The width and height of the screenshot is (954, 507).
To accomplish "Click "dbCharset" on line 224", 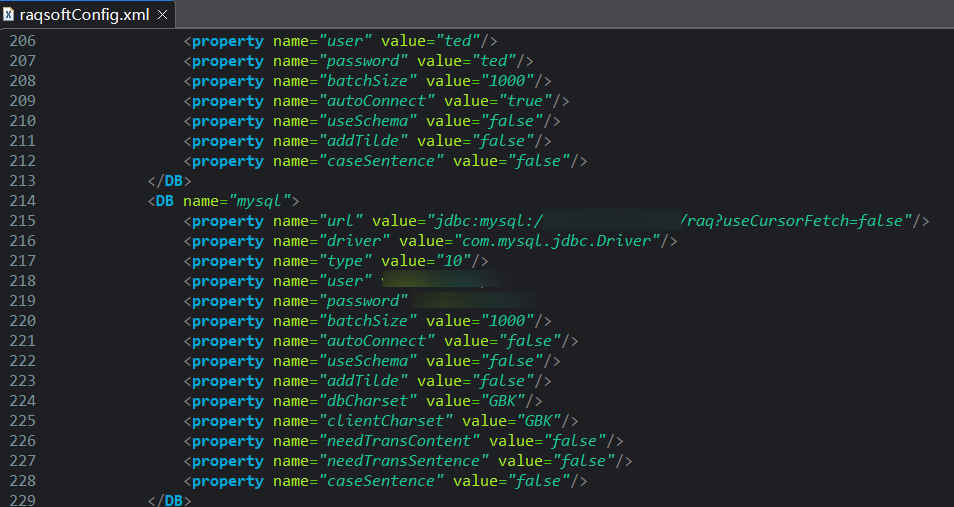I will (367, 401).
